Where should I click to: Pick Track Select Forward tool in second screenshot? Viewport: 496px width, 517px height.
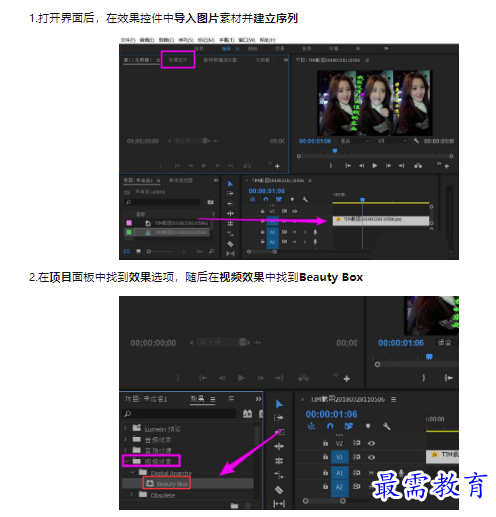279,417
